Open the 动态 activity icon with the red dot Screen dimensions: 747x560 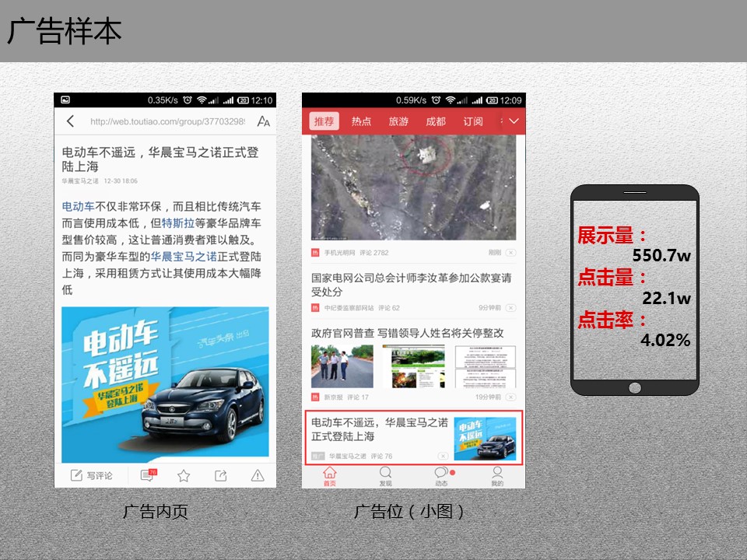point(442,476)
